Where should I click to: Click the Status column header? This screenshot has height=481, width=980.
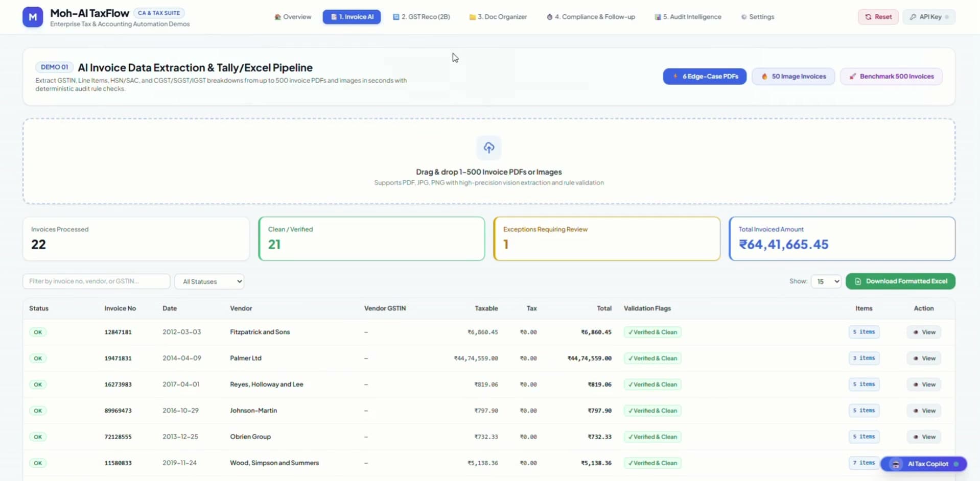tap(39, 308)
